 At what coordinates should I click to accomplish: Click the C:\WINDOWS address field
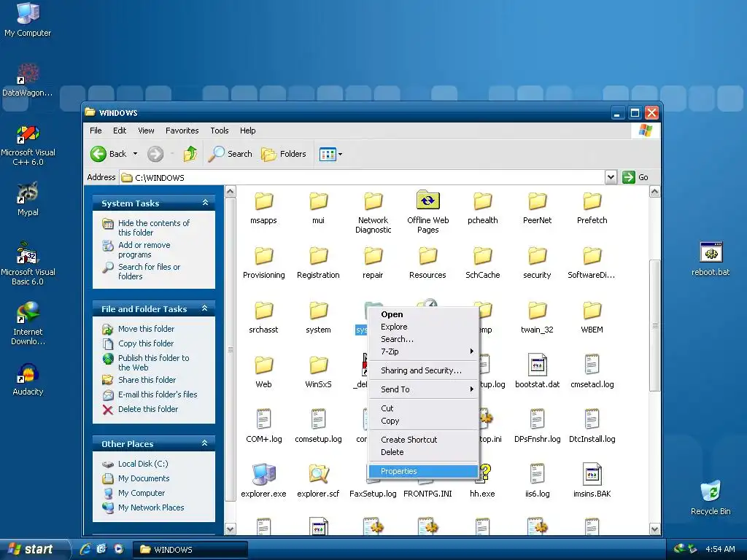coord(362,178)
